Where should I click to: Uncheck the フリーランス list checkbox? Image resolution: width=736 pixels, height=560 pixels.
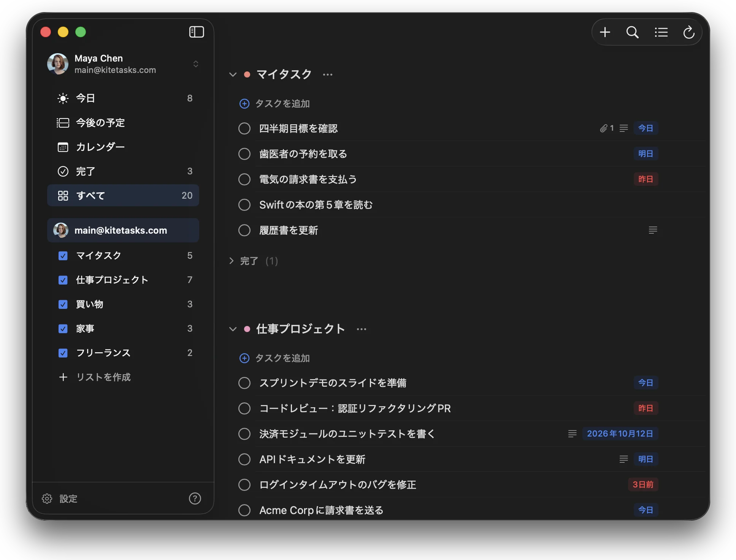(x=63, y=353)
